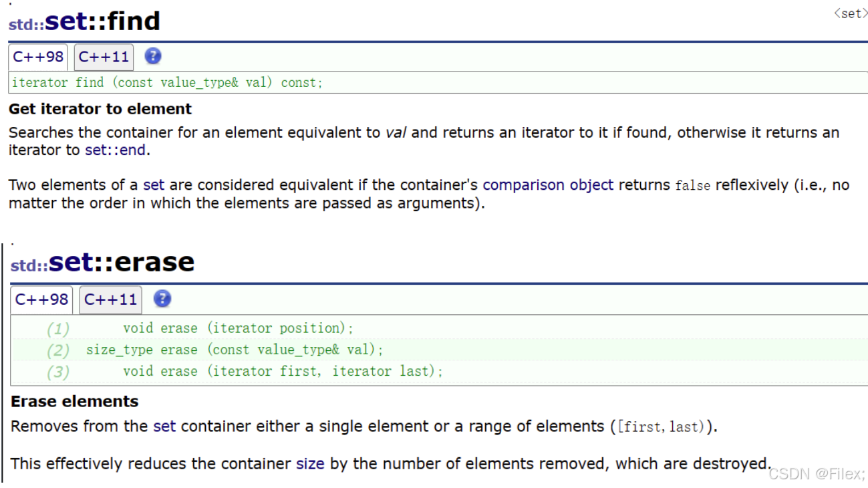
Task: Open the comparison object link
Action: click(x=548, y=185)
